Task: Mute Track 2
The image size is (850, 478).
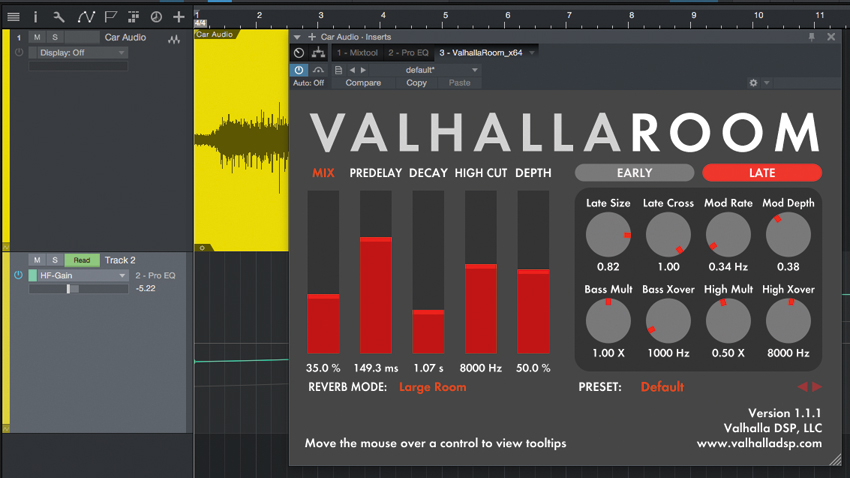Action: click(x=37, y=260)
